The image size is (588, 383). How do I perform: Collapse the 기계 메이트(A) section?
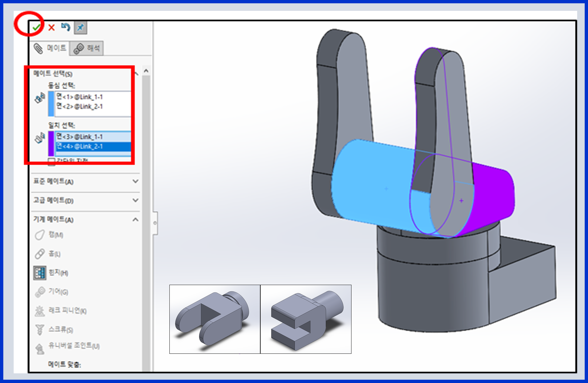pos(135,220)
